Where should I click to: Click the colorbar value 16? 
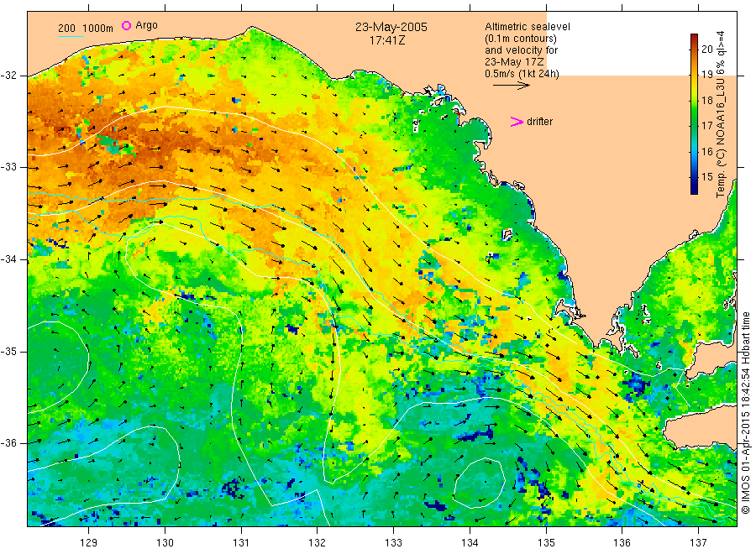coord(706,151)
